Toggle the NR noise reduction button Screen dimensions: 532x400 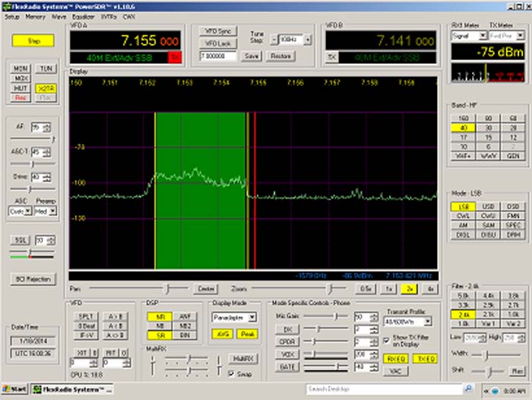[x=160, y=316]
